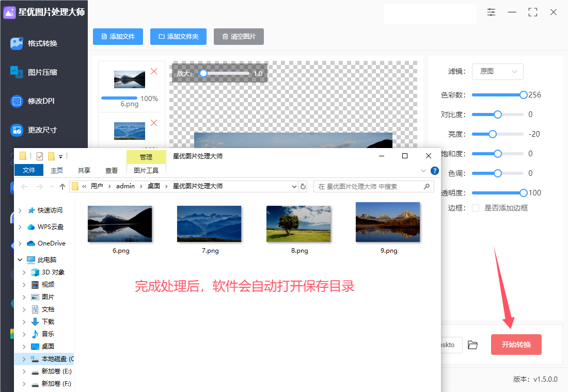Click the search magnifier icon in Explorer
568x392 pixels.
427,186
